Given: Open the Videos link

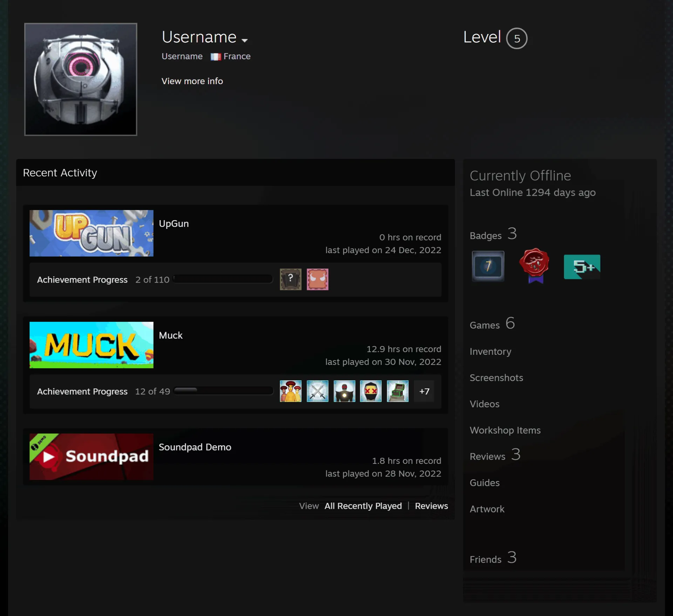Looking at the screenshot, I should coord(484,404).
